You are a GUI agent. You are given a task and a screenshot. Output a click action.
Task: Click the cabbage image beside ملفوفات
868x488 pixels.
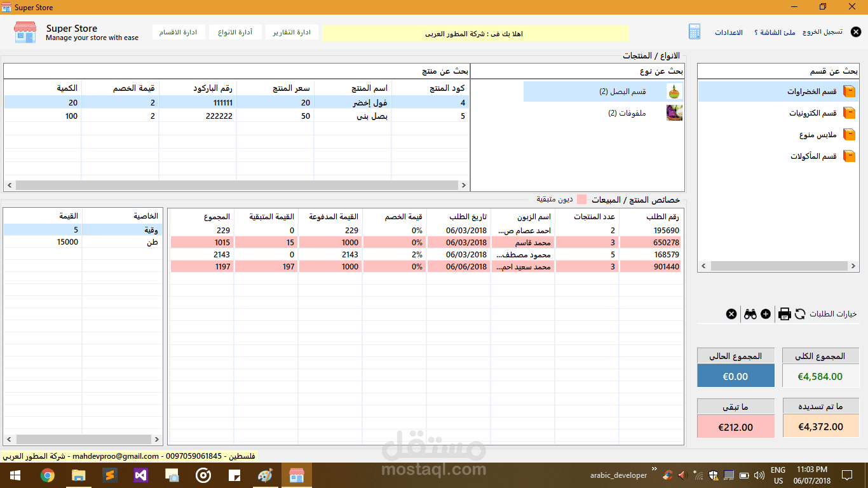[674, 112]
